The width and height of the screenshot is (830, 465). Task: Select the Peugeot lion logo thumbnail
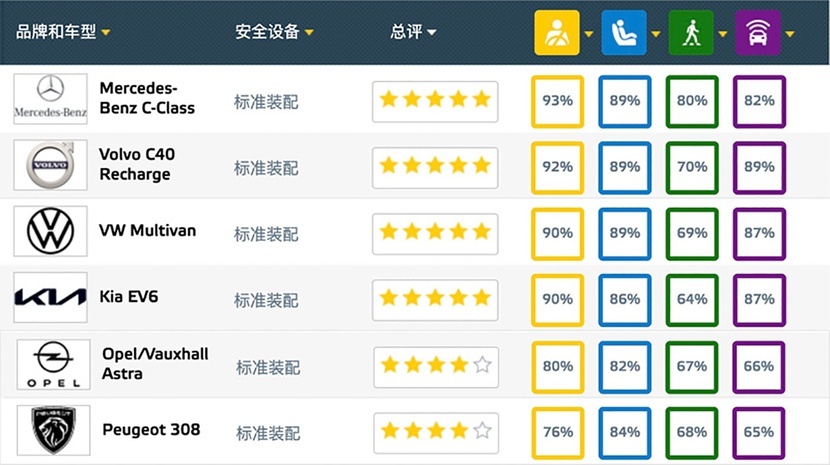point(53,431)
